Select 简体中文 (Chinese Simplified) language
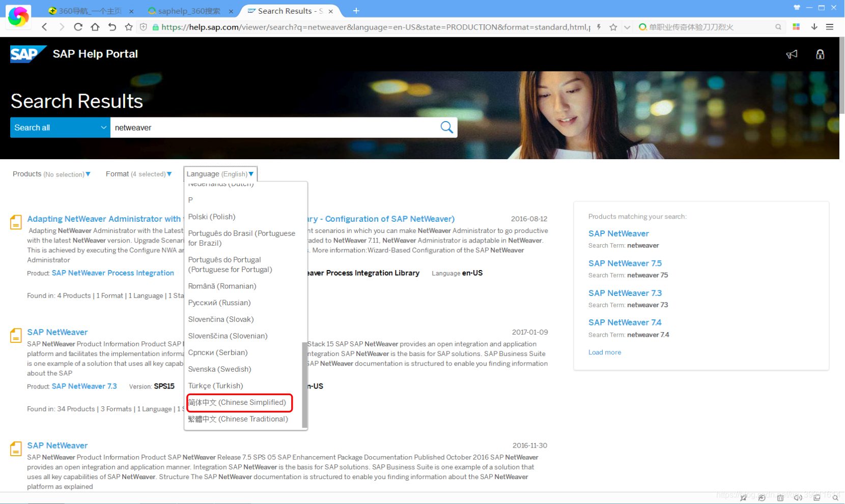Viewport: 845px width, 504px height. tap(237, 402)
